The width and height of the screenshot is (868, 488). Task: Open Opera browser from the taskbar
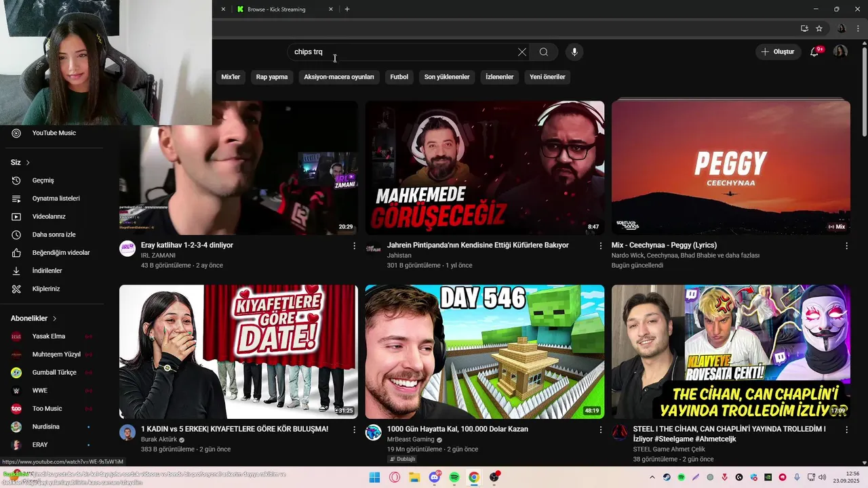pos(395,477)
